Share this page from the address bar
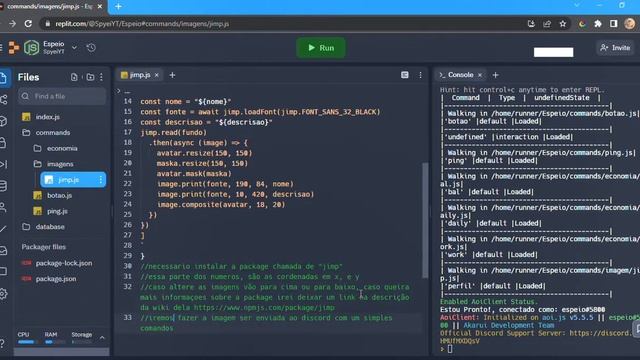 (547, 24)
